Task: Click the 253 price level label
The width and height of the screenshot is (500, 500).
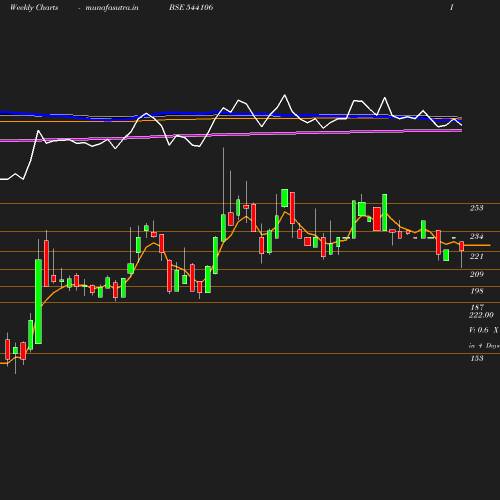Action: [476, 208]
